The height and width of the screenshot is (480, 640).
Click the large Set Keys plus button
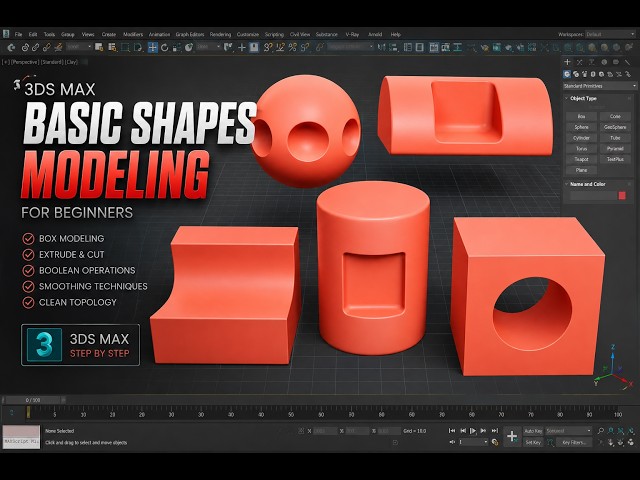coord(512,437)
